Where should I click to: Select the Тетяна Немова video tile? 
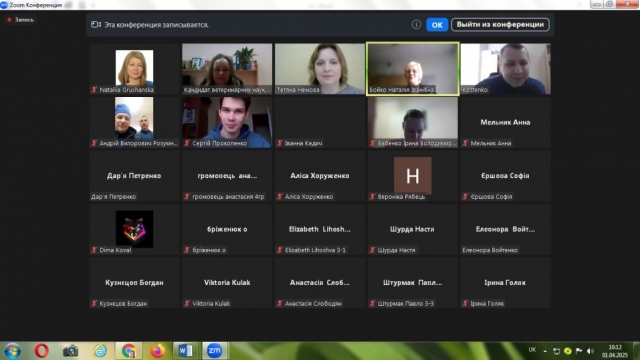(x=320, y=69)
